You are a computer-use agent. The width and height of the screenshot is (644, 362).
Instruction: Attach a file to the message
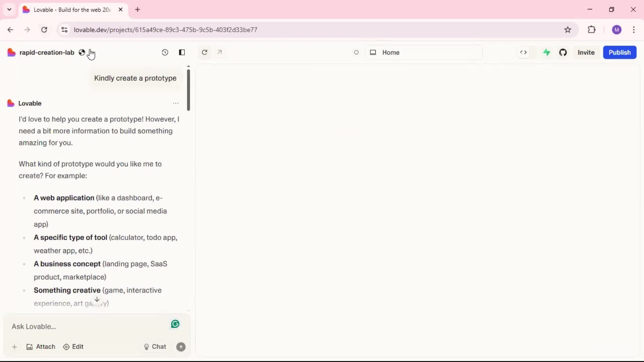coord(41,347)
